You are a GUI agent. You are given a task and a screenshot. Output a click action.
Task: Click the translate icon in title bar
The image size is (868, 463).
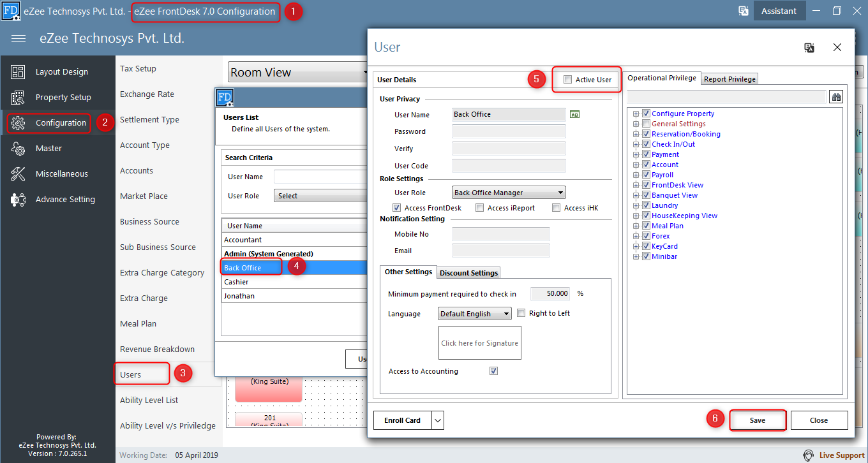[x=744, y=11]
